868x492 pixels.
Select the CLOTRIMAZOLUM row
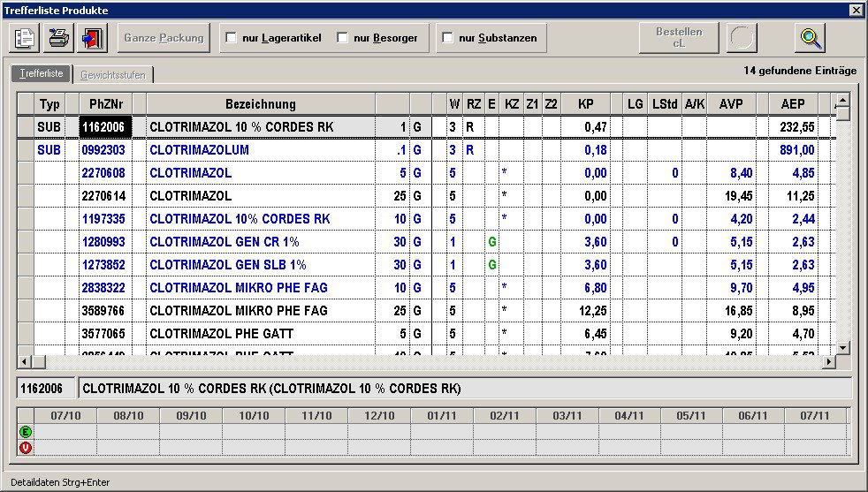199,150
